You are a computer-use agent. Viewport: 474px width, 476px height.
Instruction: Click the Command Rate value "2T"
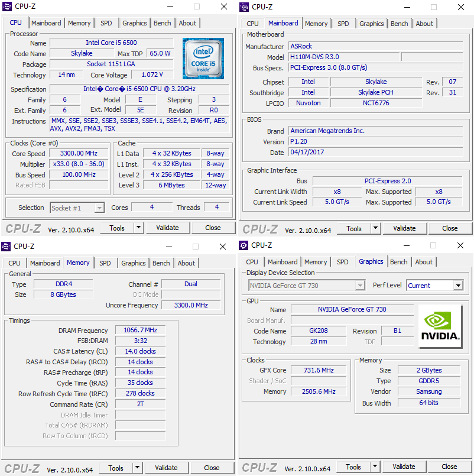pos(141,404)
